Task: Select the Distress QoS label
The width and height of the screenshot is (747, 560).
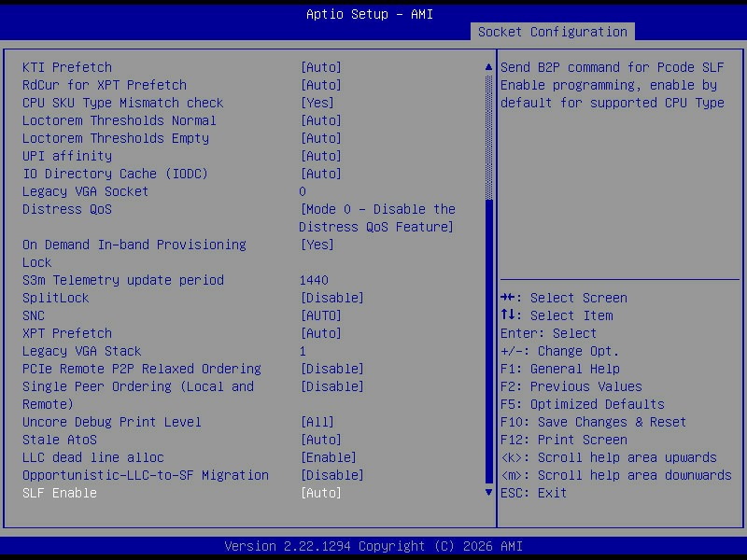Action: tap(67, 209)
